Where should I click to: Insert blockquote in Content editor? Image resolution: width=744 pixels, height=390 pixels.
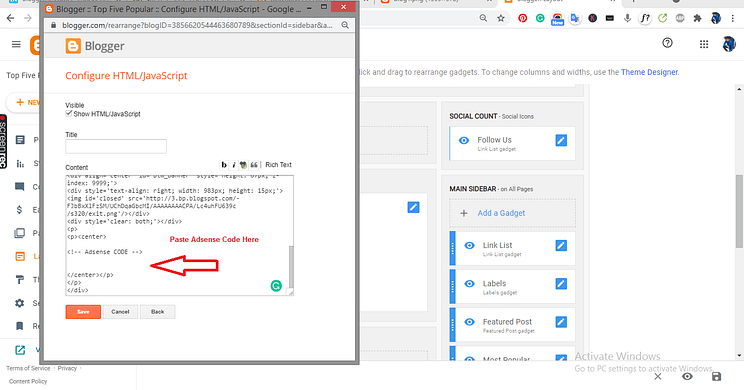point(254,165)
